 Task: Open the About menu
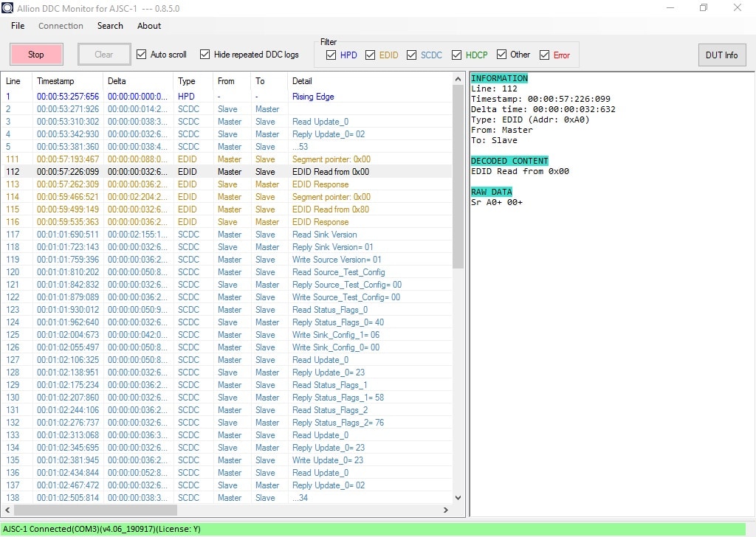pyautogui.click(x=149, y=26)
